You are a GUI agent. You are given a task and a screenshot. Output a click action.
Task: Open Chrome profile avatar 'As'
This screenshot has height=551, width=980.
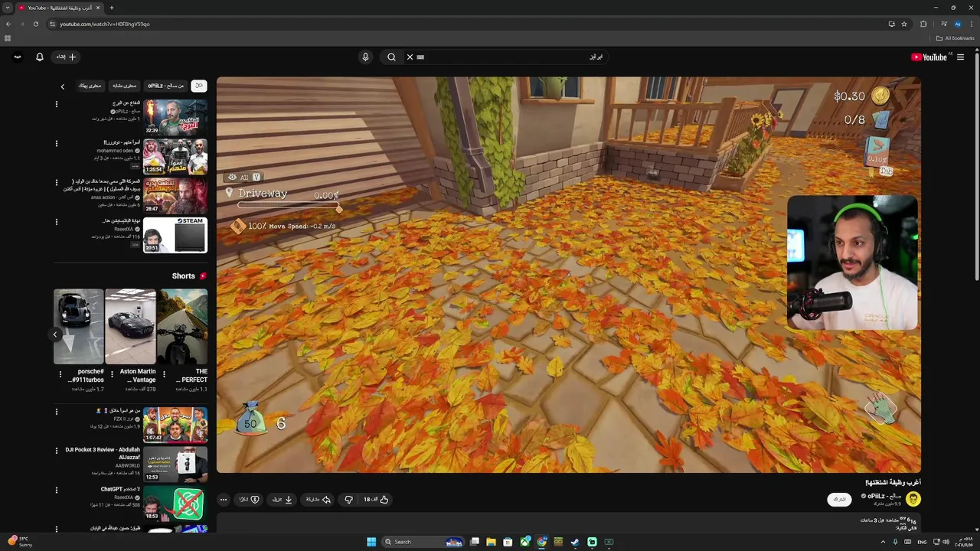pyautogui.click(x=957, y=24)
